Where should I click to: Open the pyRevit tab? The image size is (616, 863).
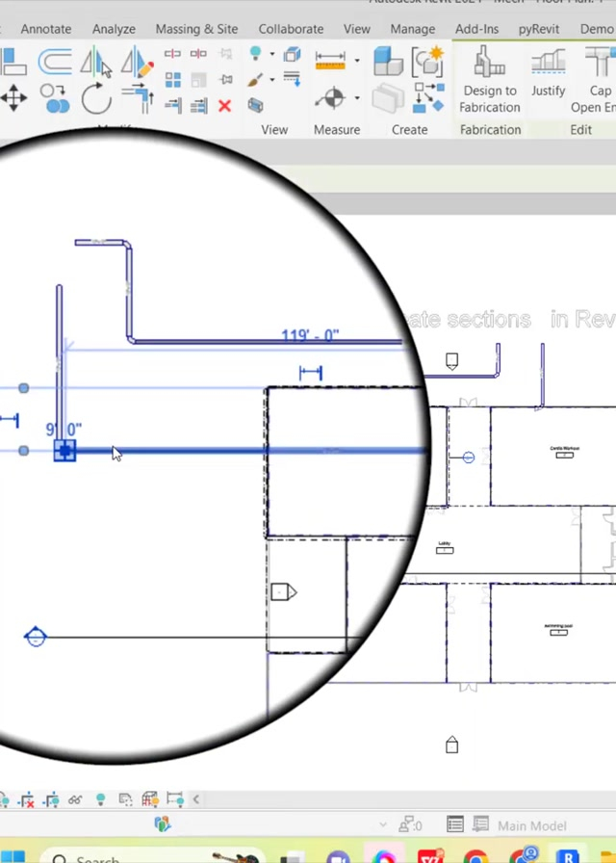click(x=538, y=29)
